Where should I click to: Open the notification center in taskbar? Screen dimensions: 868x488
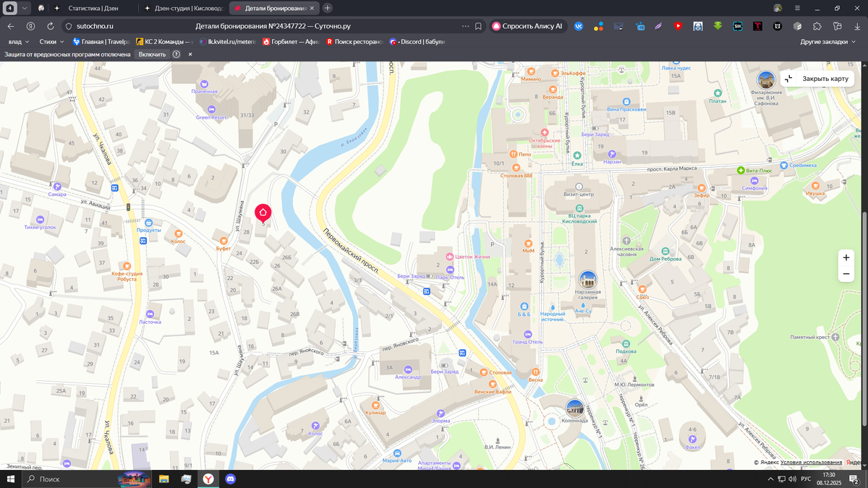[x=854, y=479]
